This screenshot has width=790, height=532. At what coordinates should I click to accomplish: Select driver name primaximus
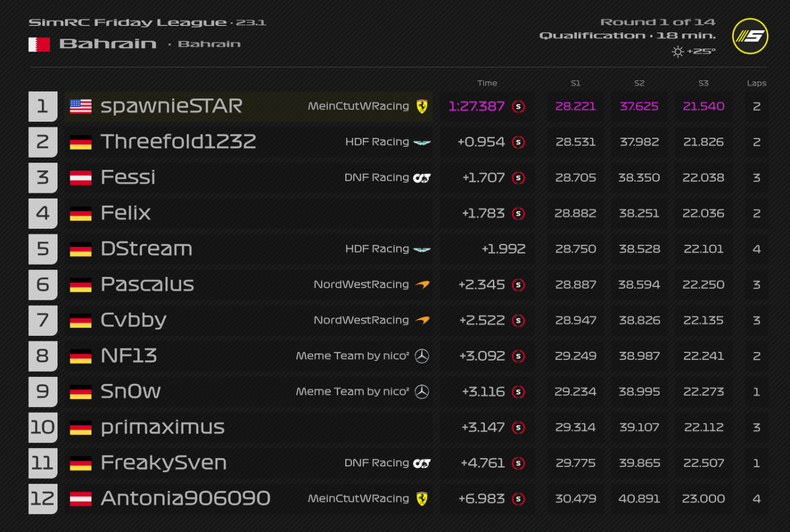pos(162,427)
